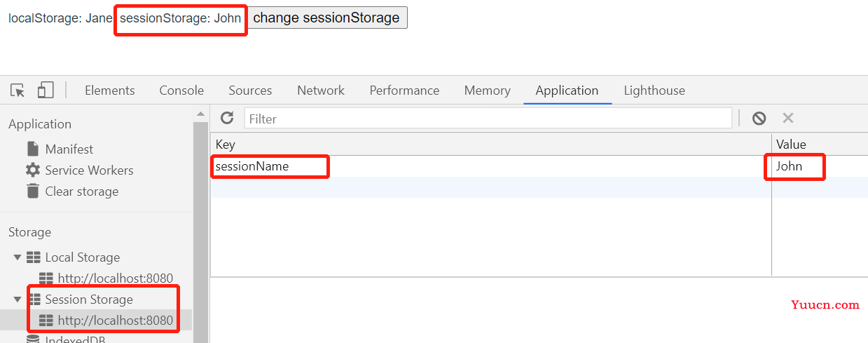This screenshot has width=868, height=343.
Task: Select localhost:8080 under Local Storage
Action: pos(106,278)
